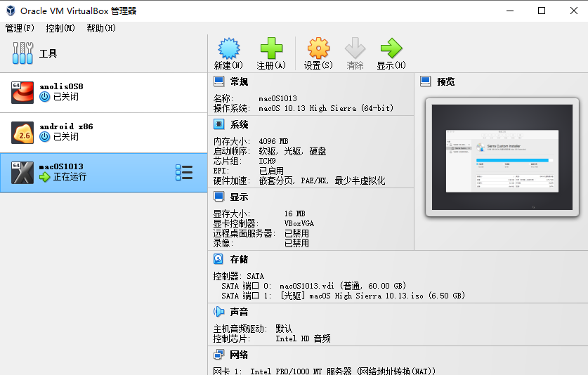Viewport: 588px width, 375px height.
Task: Select the 工具 tools icon
Action: [22, 53]
